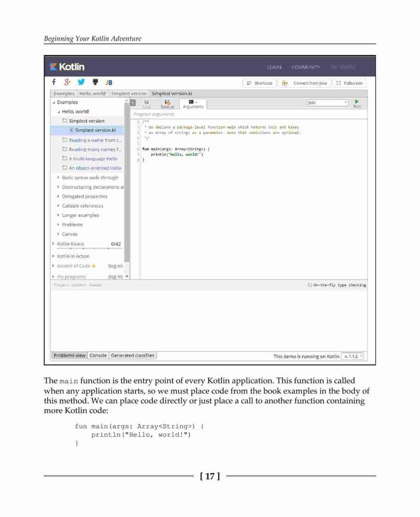Click Hello, world! breadcrumb
Screen dimensions: 420x517
tap(92, 93)
